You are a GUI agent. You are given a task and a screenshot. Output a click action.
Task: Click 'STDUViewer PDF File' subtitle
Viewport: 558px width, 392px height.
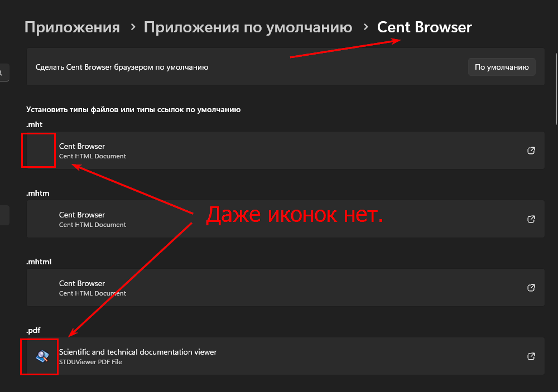pyautogui.click(x=90, y=362)
